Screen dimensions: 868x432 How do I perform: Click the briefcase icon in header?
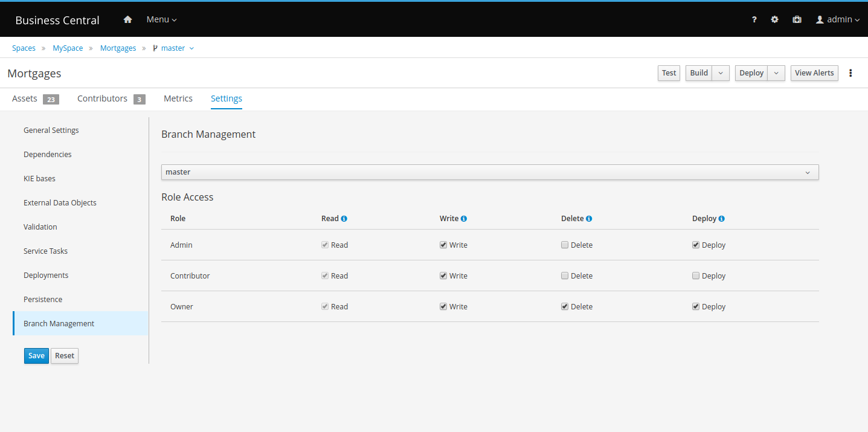pyautogui.click(x=797, y=19)
